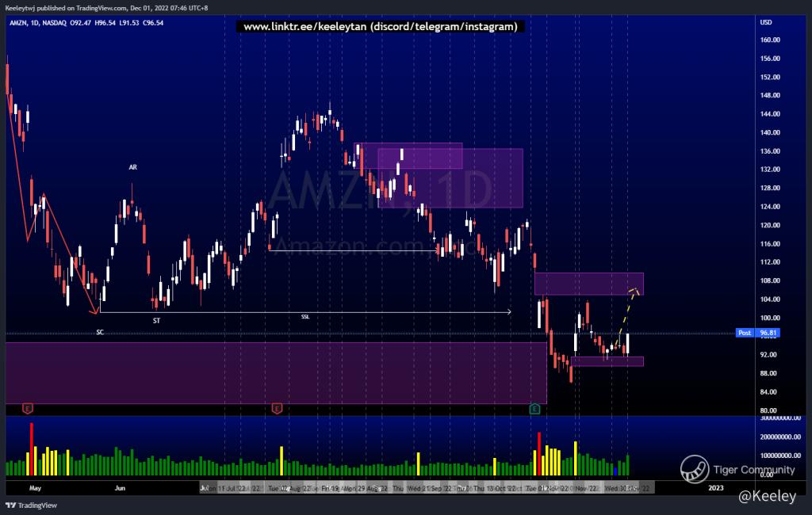This screenshot has height=515, width=812.
Task: Click the L91.53 low price value
Action: coord(129,23)
